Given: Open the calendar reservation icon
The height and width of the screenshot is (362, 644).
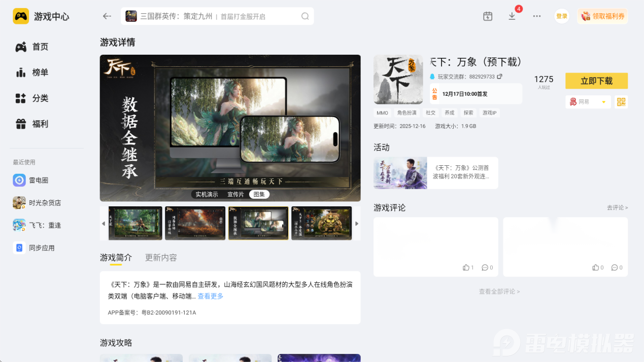Looking at the screenshot, I should click(x=488, y=16).
